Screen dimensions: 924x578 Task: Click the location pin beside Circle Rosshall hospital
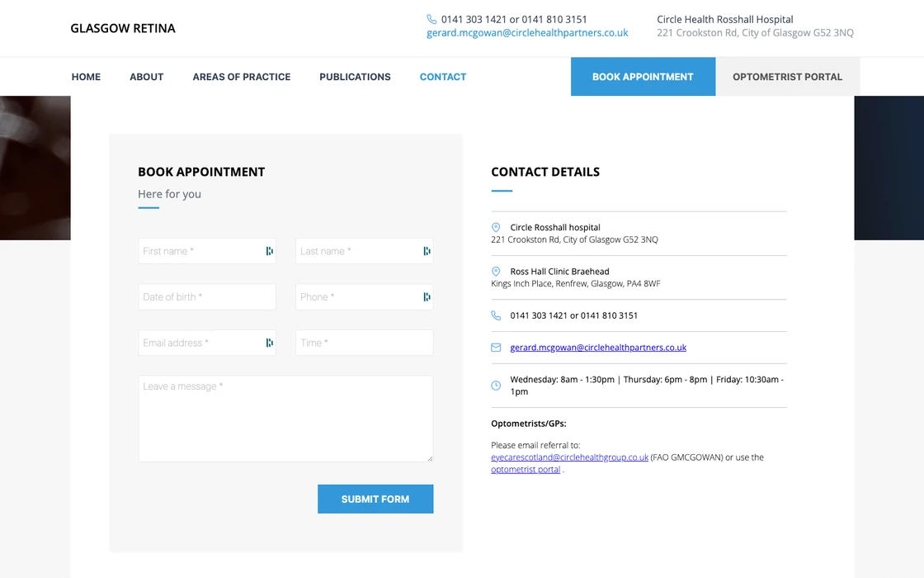coord(496,228)
